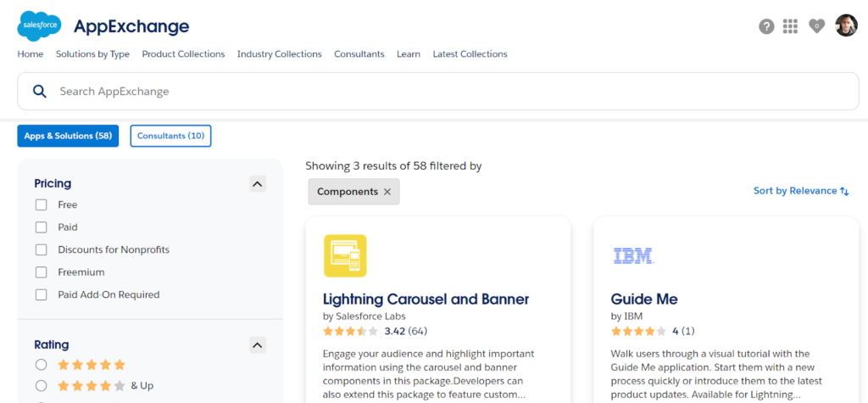This screenshot has width=868, height=403.
Task: Go to Consultants in the navigation bar
Action: point(359,54)
